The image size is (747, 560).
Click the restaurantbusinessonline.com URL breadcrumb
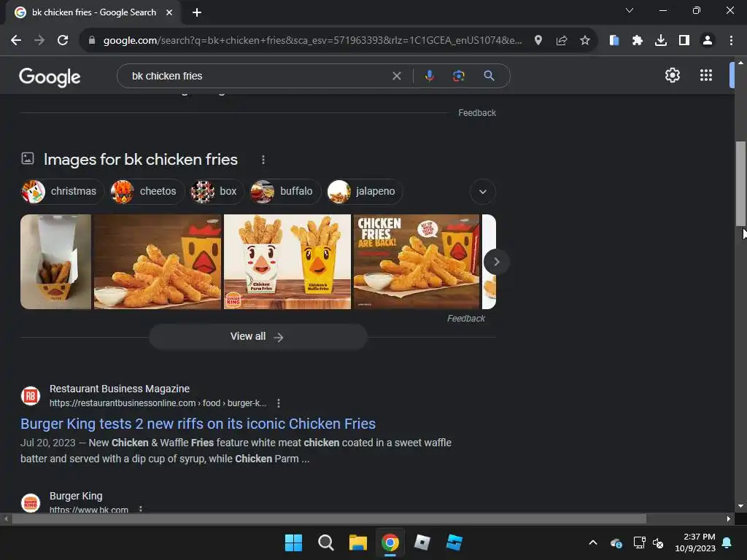coord(158,403)
